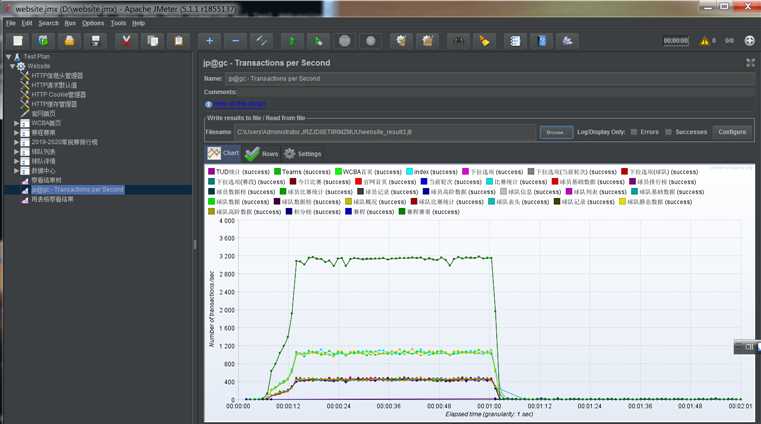
Task: Click the WCBA (success) legend entry
Action: pos(368,172)
